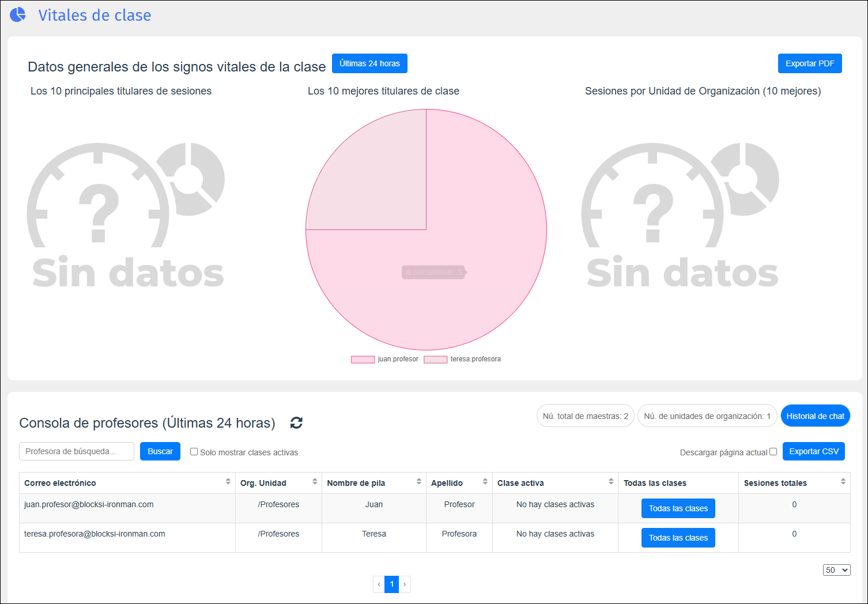Screen dimensions: 868x604
Task: Click Sesiones por Unidad de Organización heading
Action: (x=703, y=91)
